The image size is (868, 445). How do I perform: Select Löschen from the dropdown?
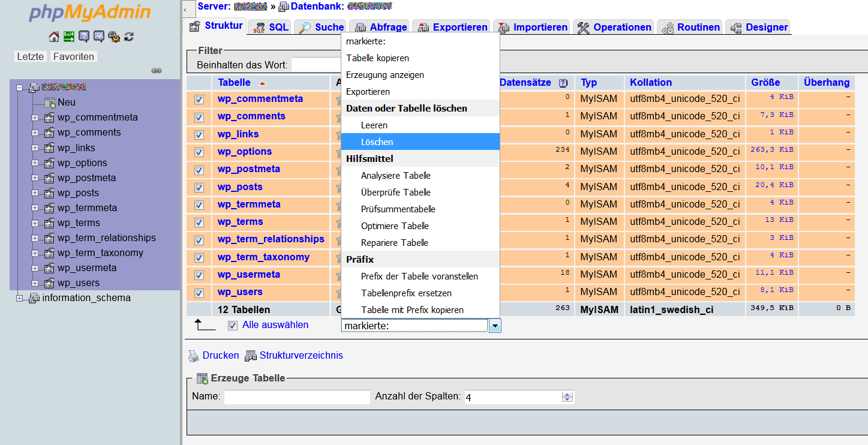[421, 142]
